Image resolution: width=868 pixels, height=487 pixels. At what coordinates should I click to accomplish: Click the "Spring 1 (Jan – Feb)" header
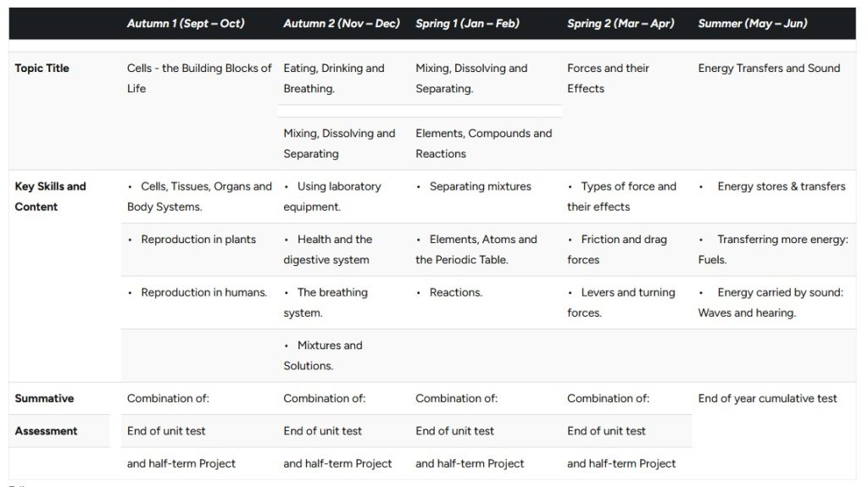(x=467, y=24)
